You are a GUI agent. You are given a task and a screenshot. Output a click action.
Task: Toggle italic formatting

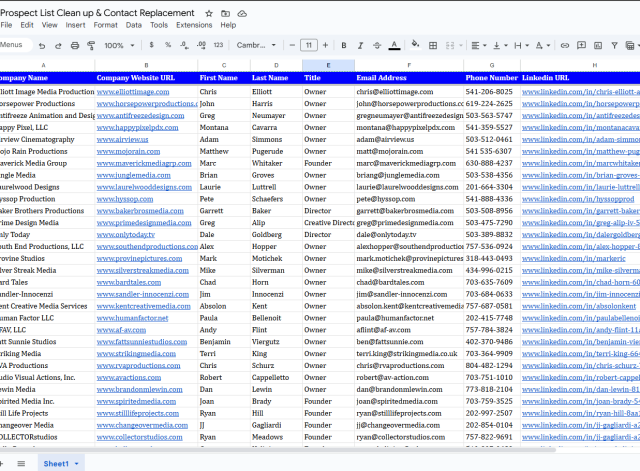[360, 45]
